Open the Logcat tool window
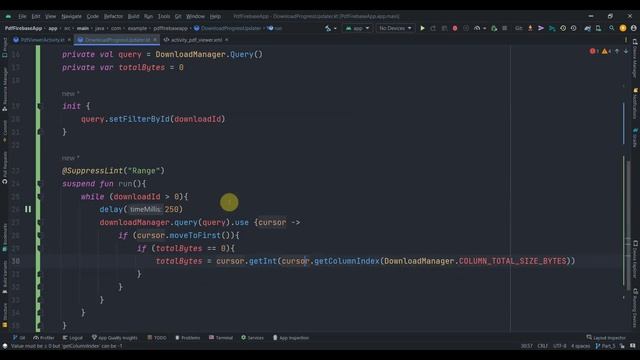Viewport: 640px width, 360px height. point(73,338)
